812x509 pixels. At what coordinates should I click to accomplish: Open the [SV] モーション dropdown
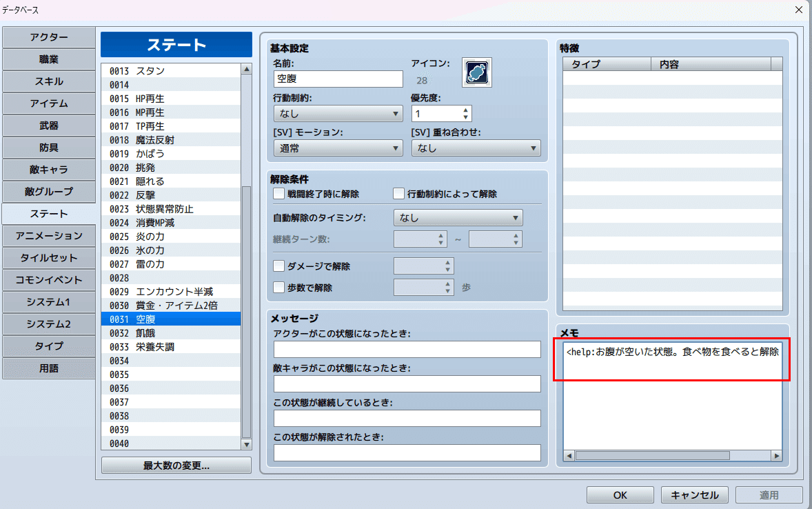[x=338, y=148]
